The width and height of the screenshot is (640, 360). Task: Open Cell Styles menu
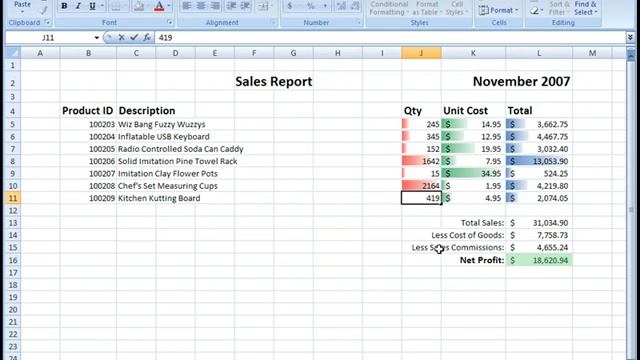pos(457,8)
